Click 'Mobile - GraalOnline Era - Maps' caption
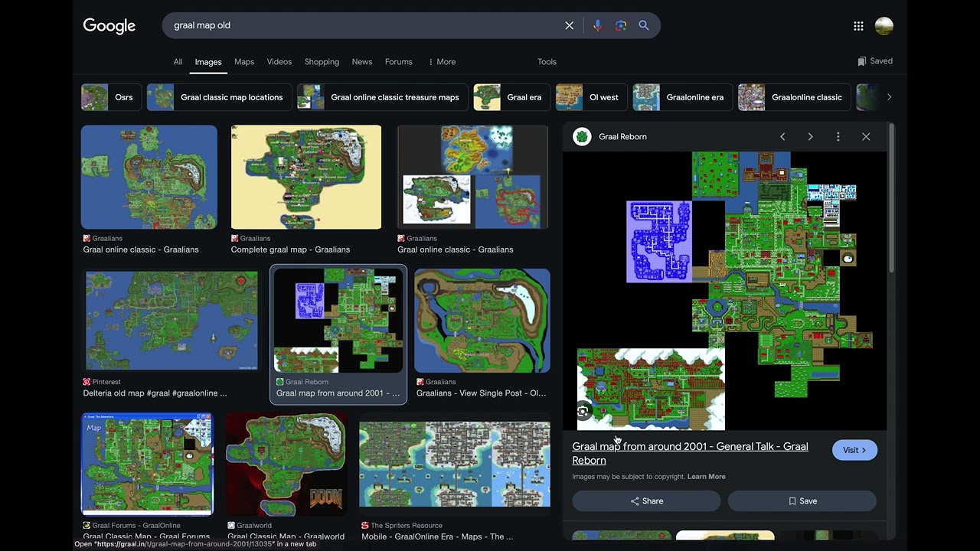980x551 pixels. (436, 536)
